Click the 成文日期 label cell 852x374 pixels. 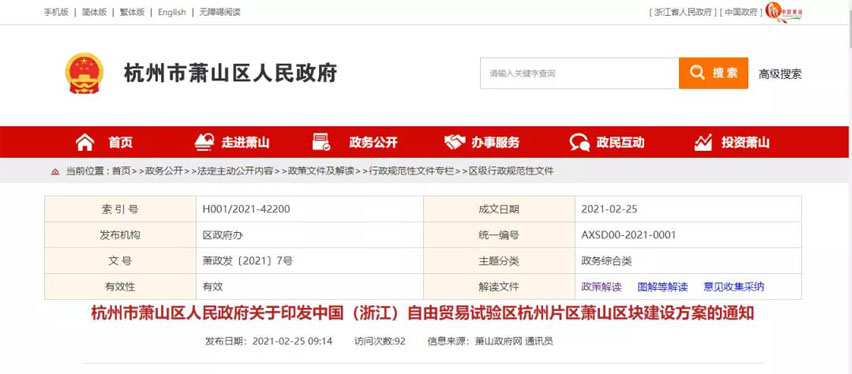coord(499,209)
